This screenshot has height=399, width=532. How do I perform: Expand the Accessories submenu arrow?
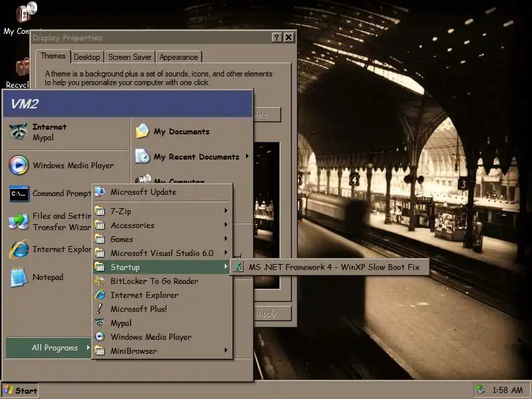pyautogui.click(x=225, y=225)
